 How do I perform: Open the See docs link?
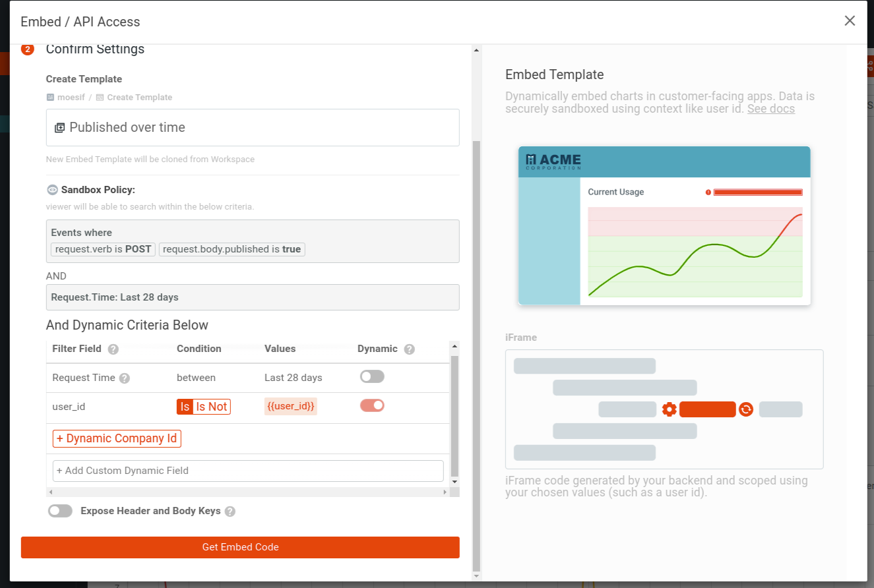click(x=771, y=108)
